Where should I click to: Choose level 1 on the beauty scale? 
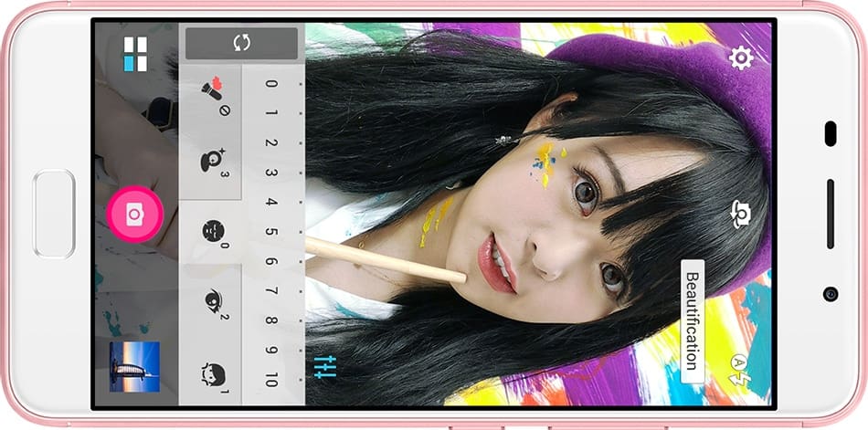(x=270, y=113)
